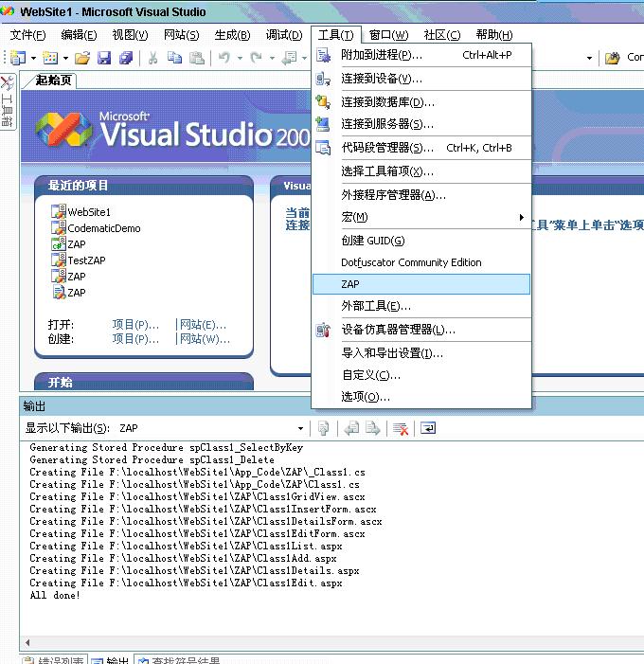
Task: Open the New Project dropdown arrow
Action: coord(33,58)
